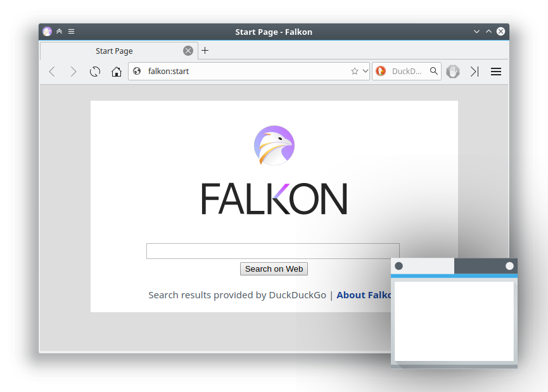This screenshot has width=548, height=392.
Task: Open Falkon main hamburger menu
Action: [496, 72]
